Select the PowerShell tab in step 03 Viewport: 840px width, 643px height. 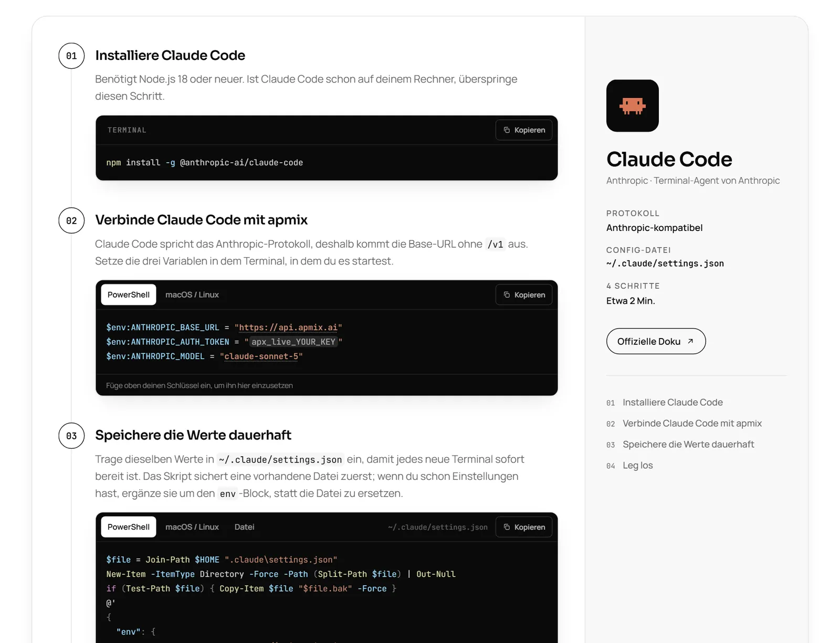pos(129,527)
